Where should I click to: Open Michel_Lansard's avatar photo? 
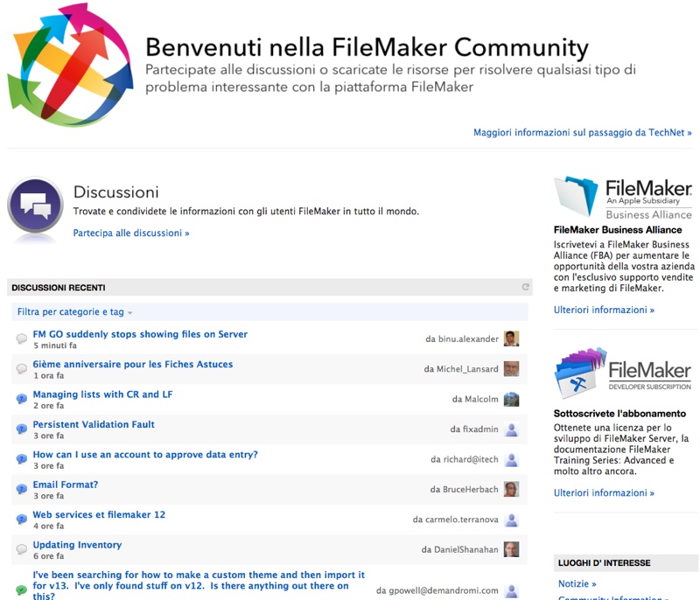[x=511, y=369]
